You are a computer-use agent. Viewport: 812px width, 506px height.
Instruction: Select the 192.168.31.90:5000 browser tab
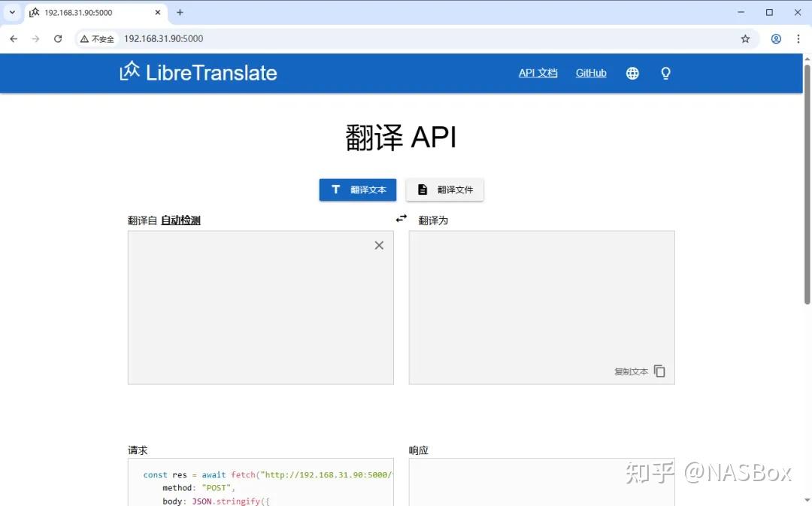pyautogui.click(x=83, y=12)
